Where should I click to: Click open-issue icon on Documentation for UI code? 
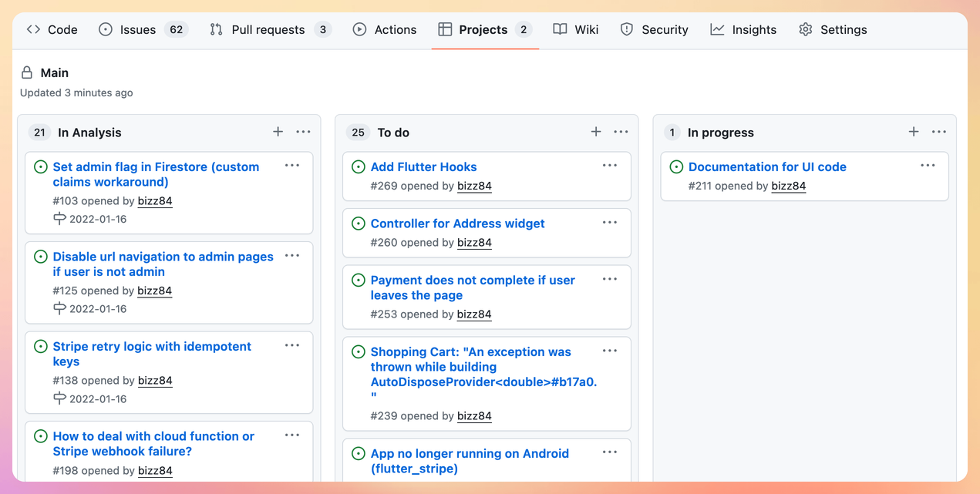tap(676, 166)
